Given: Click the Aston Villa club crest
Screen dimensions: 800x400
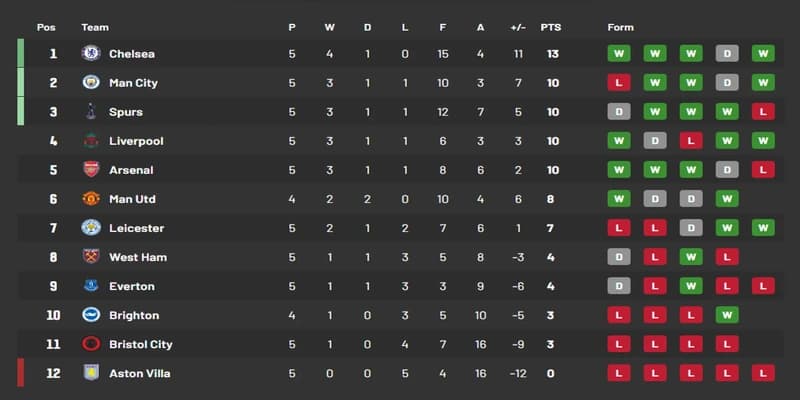Looking at the screenshot, I should coord(91,373).
